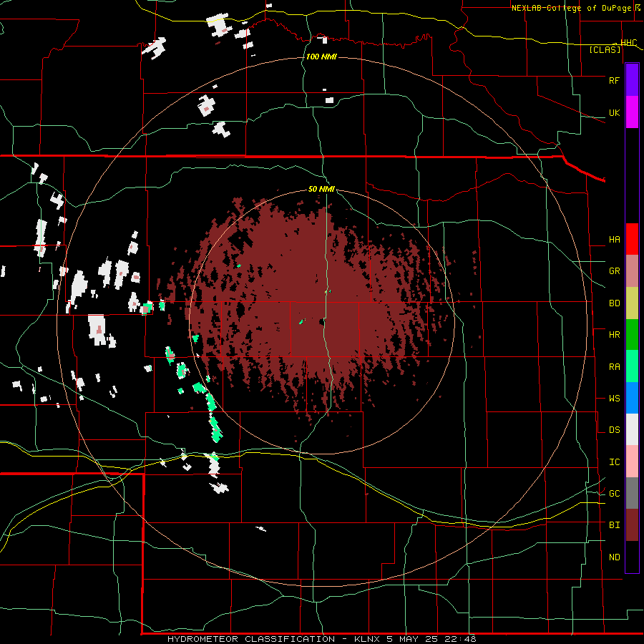This screenshot has height=644, width=644.
Task: Click the 'GC' legend label
Action: click(614, 494)
